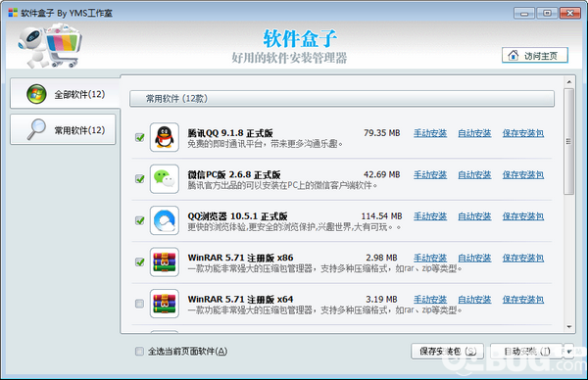Select the WinRAR 5.71 注册版 x64 title
The image size is (588, 380).
240,300
